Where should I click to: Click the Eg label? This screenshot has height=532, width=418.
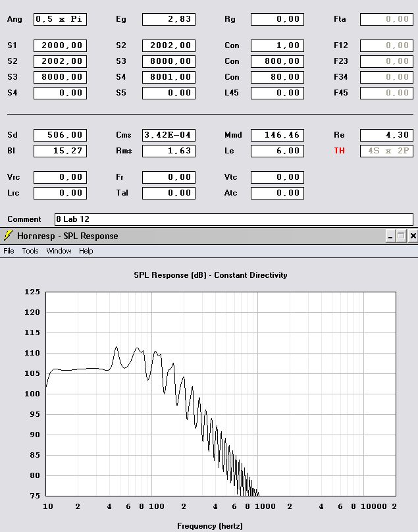121,19
